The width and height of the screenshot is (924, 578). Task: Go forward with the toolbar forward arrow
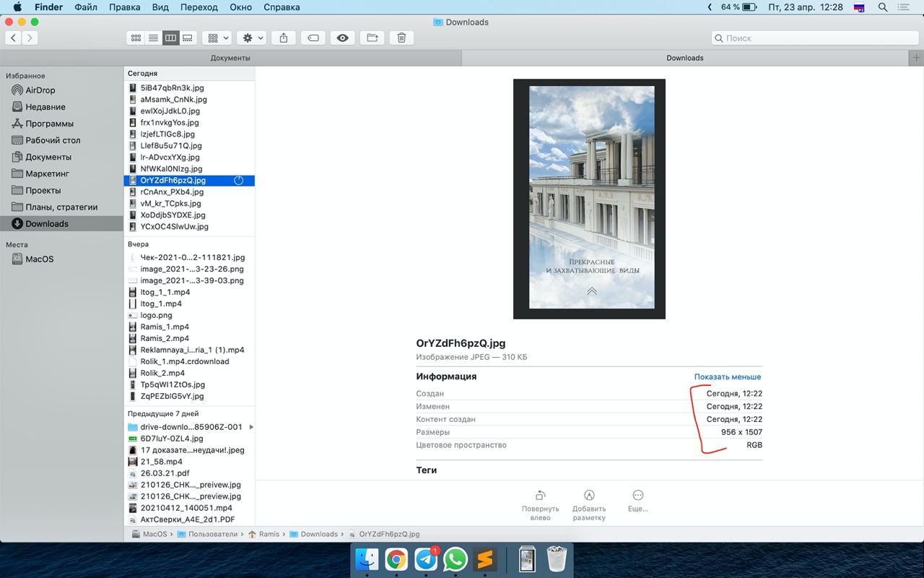click(x=30, y=38)
